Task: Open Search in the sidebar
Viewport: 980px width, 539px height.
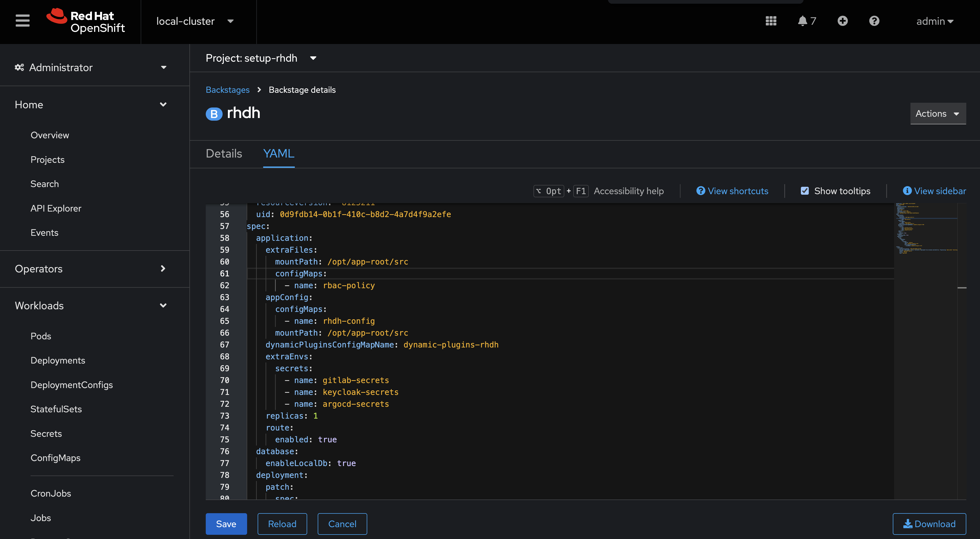Action: click(45, 184)
